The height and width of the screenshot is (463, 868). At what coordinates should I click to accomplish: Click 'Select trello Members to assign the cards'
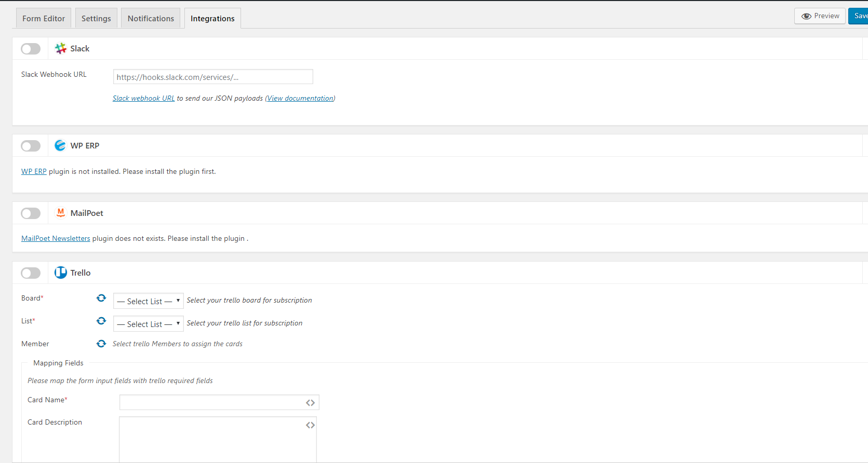178,344
